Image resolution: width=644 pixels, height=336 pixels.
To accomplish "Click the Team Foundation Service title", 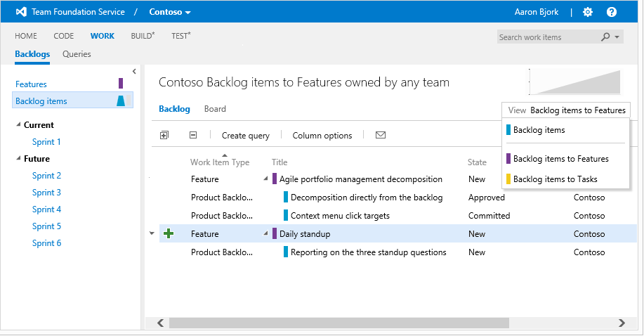I will coord(78,12).
